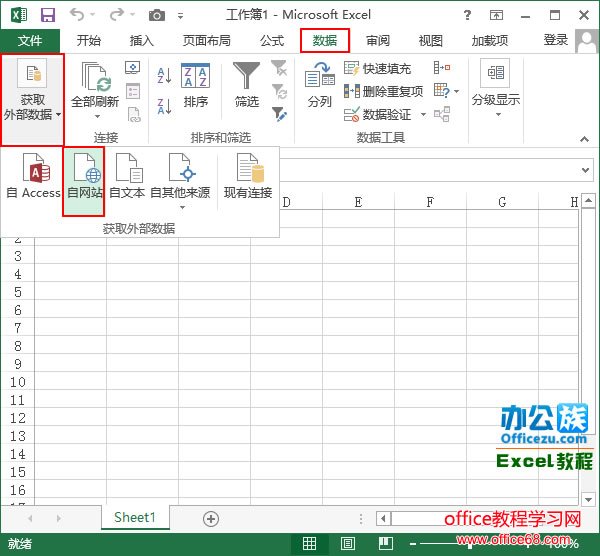
Task: Switch to the 开始 tab
Action: click(89, 41)
